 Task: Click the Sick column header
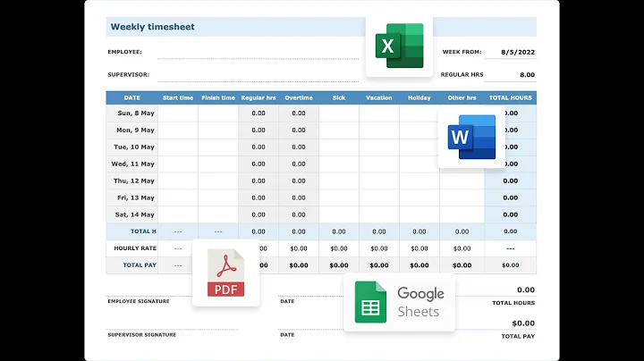point(339,97)
